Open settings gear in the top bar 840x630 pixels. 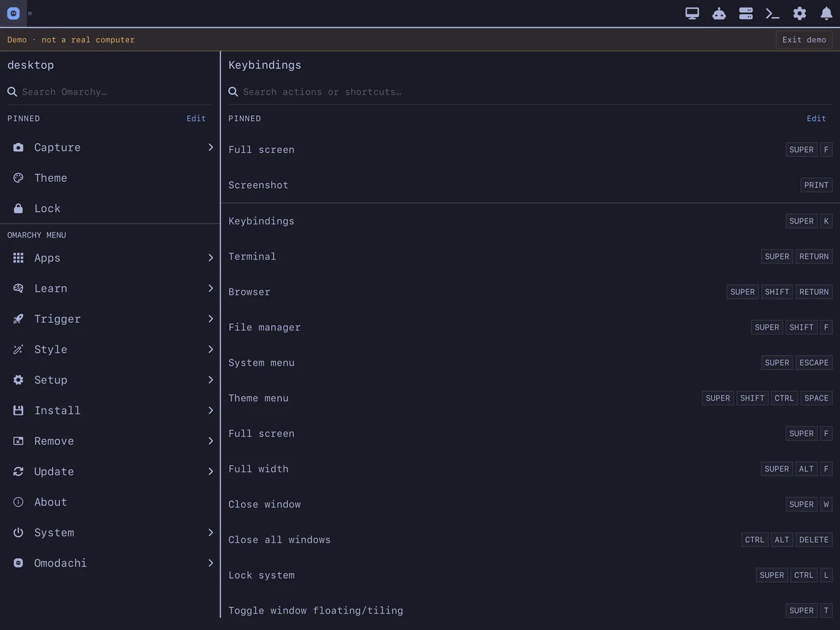[x=800, y=13]
